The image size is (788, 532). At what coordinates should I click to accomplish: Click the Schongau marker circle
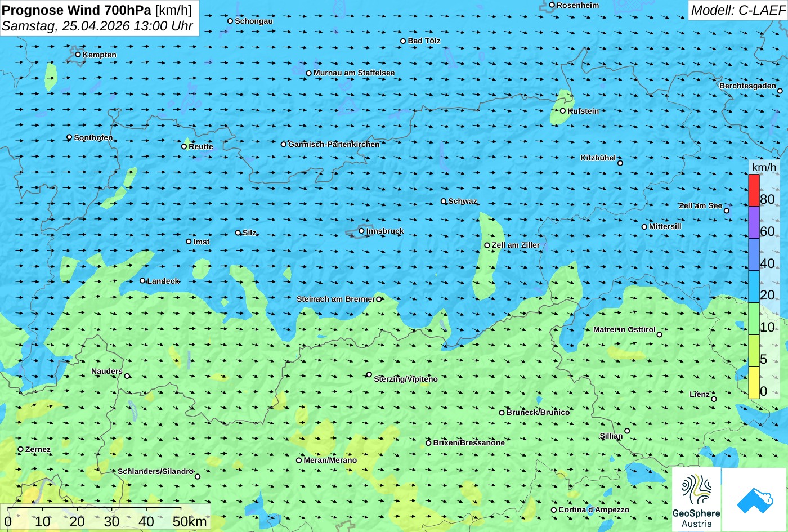coord(230,21)
